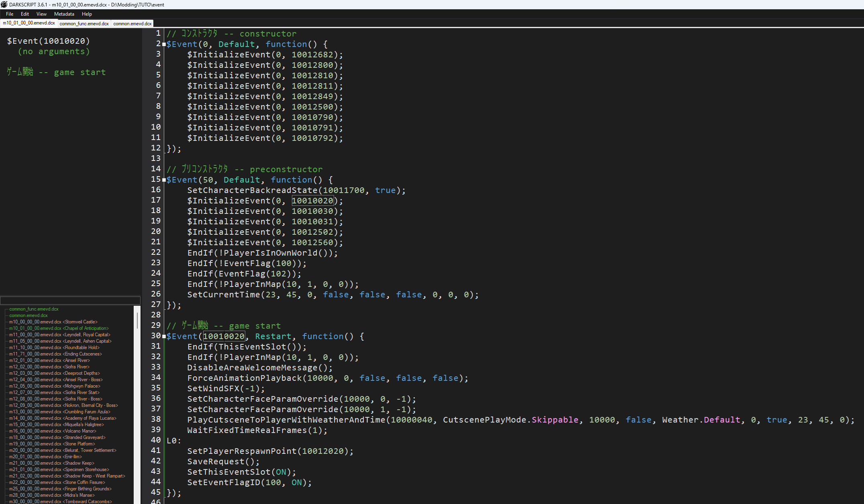Click the preconstructor comment on line 14
864x504 pixels.
coord(245,169)
